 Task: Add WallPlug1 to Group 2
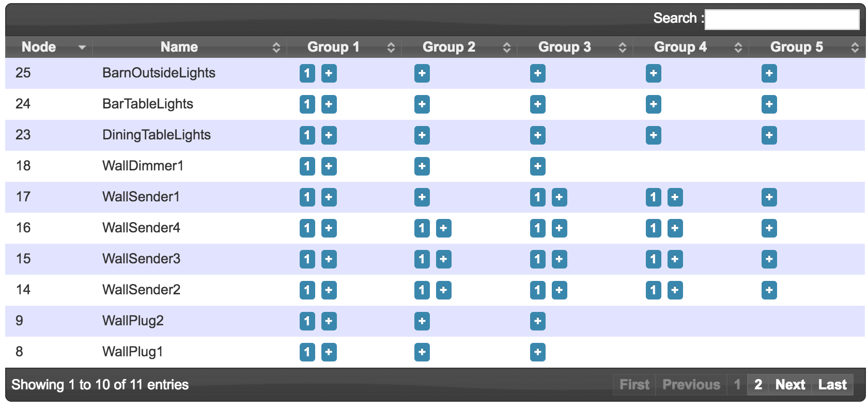[x=422, y=352]
